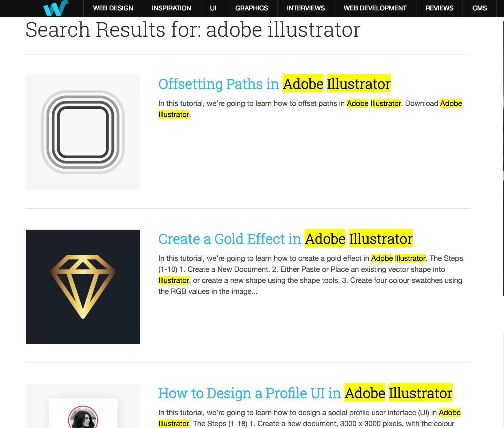Click the woman's profile photo in third thumbnail
Image resolution: width=504 pixels, height=428 pixels.
coord(83,418)
